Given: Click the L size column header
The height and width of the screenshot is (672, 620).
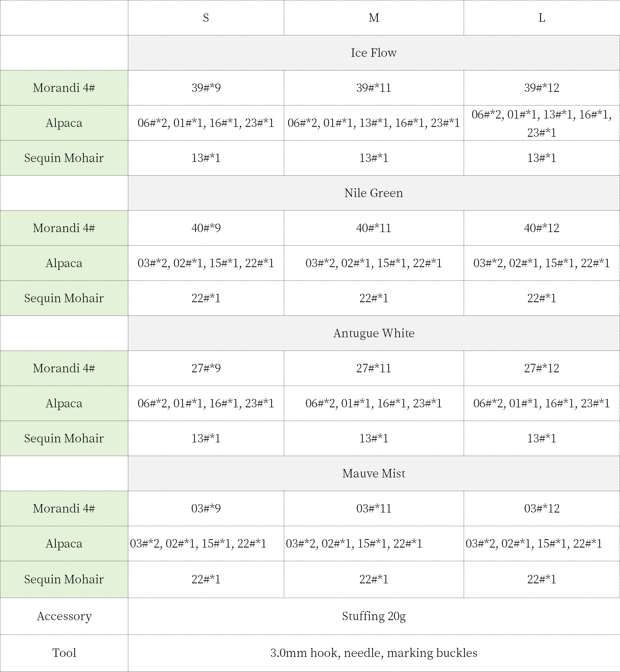Looking at the screenshot, I should (x=541, y=18).
